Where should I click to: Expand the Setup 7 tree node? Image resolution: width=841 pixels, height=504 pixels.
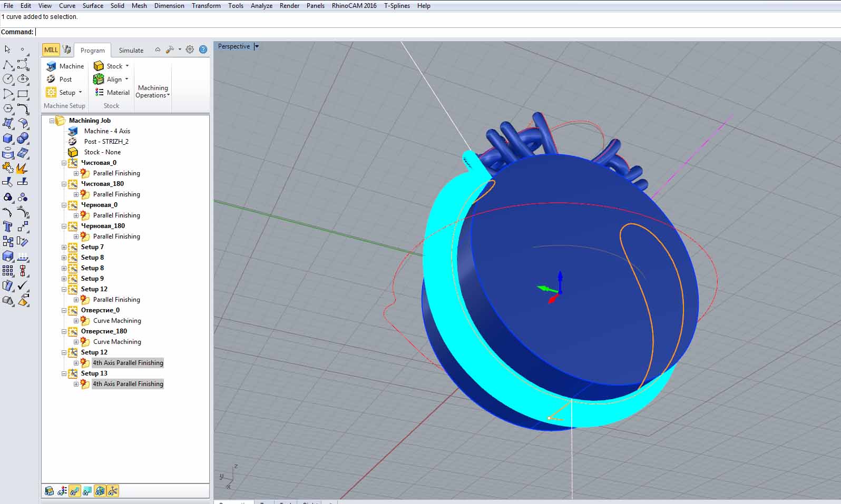coord(64,247)
